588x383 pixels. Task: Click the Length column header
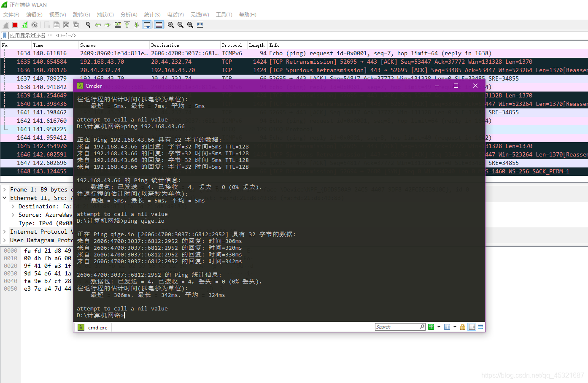(x=258, y=45)
